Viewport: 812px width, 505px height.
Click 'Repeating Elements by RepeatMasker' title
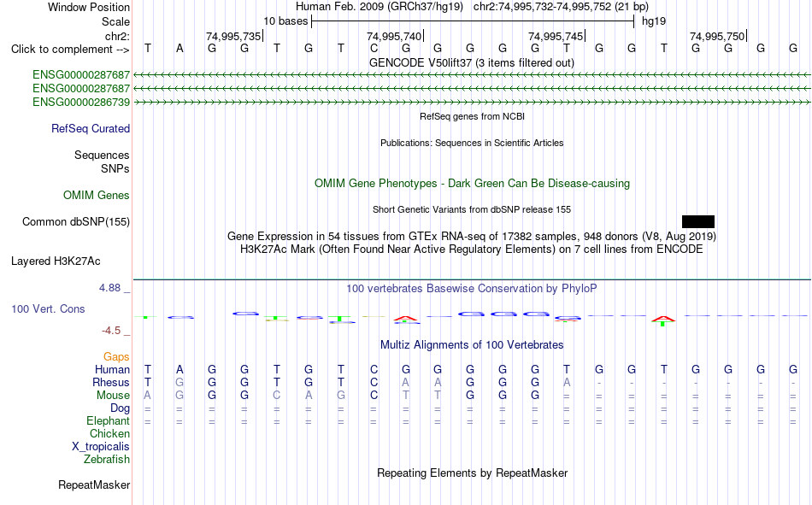click(x=472, y=473)
